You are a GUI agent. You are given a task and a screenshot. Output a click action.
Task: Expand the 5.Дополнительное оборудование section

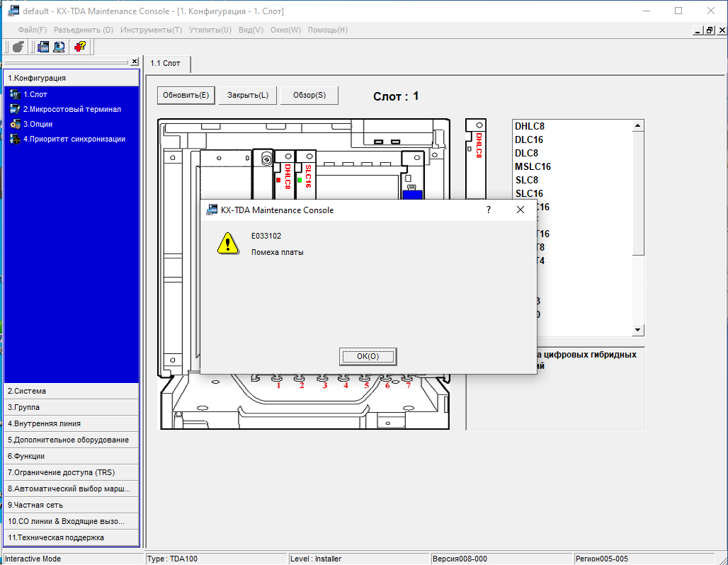click(x=72, y=440)
